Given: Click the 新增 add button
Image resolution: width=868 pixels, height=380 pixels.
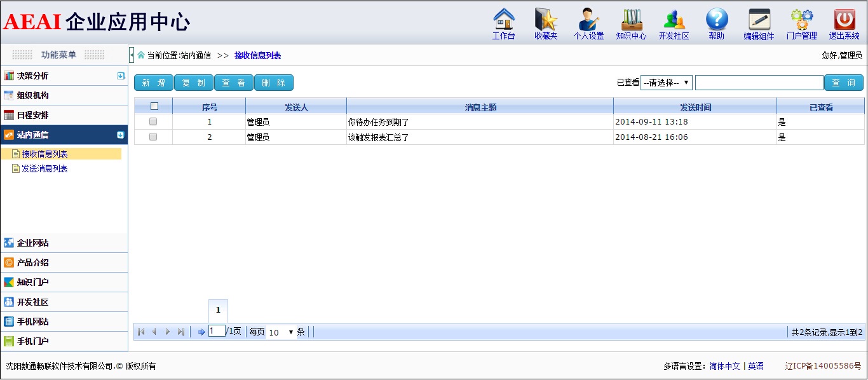Looking at the screenshot, I should pos(153,83).
